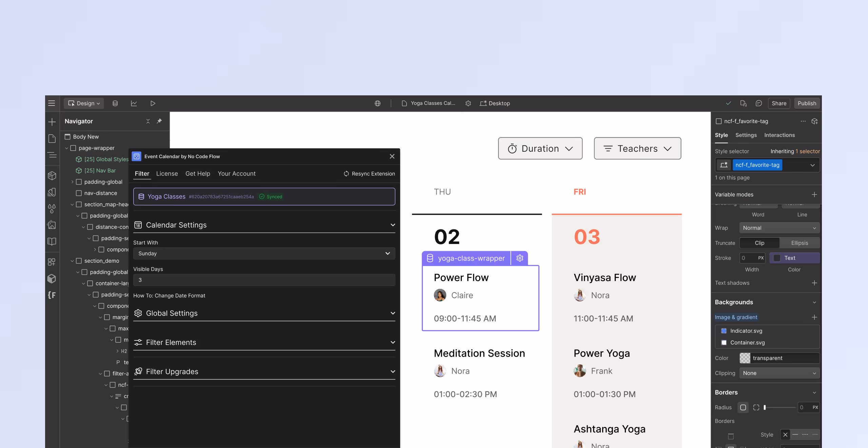Start site preview mode

[x=153, y=103]
